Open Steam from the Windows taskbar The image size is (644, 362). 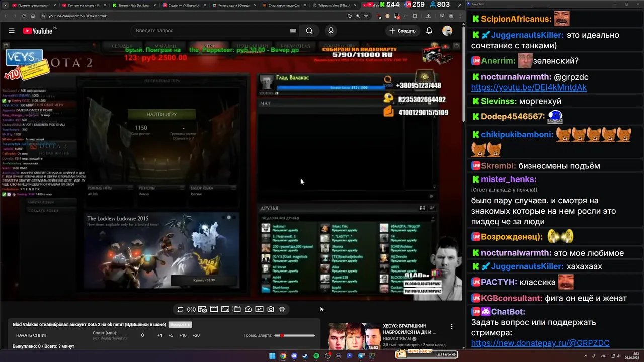305,356
